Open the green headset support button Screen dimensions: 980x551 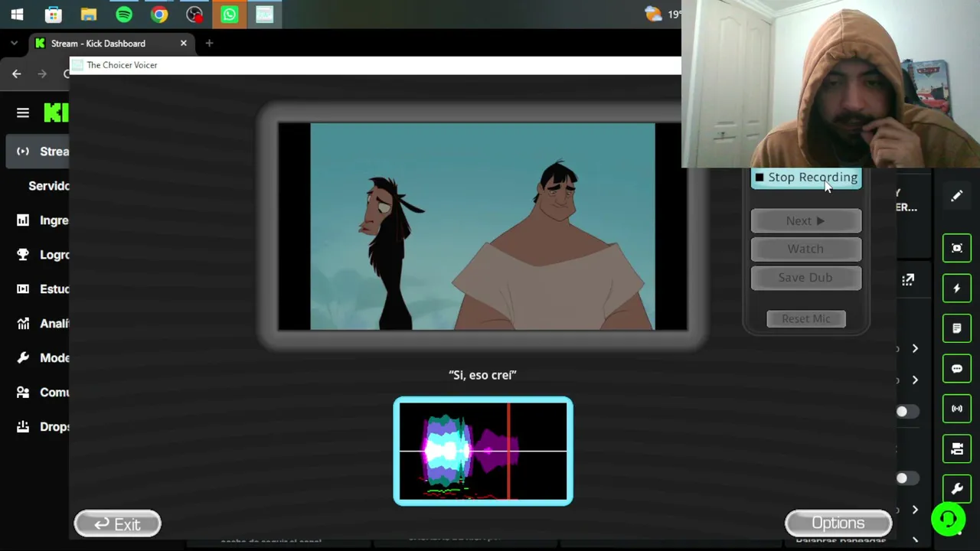pos(949,520)
